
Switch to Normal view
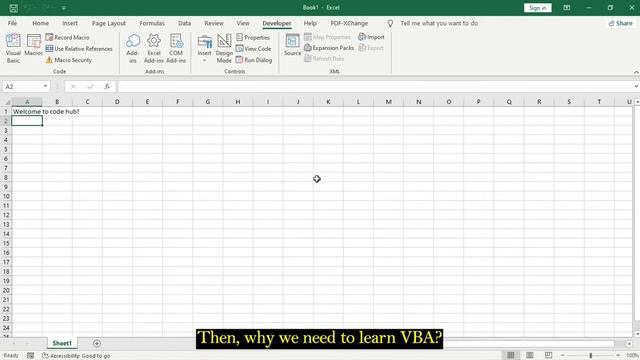511,355
